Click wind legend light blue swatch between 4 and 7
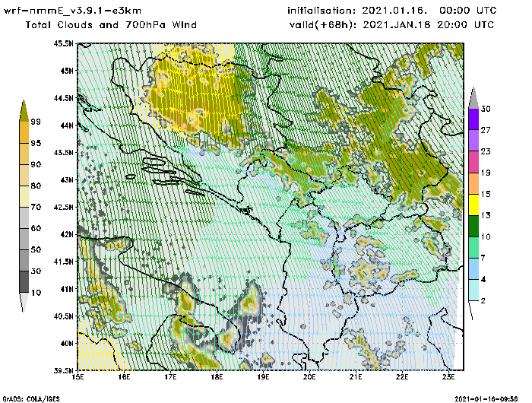The height and width of the screenshot is (403, 532). click(473, 269)
